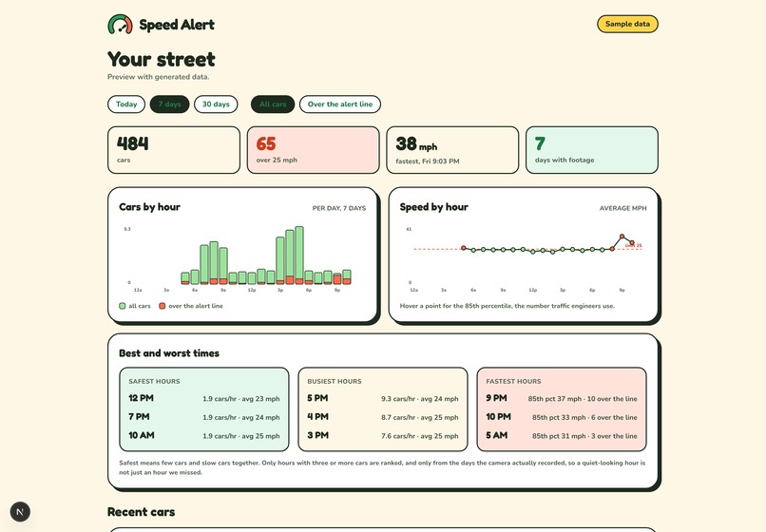Filter to Over the alert line

point(340,104)
